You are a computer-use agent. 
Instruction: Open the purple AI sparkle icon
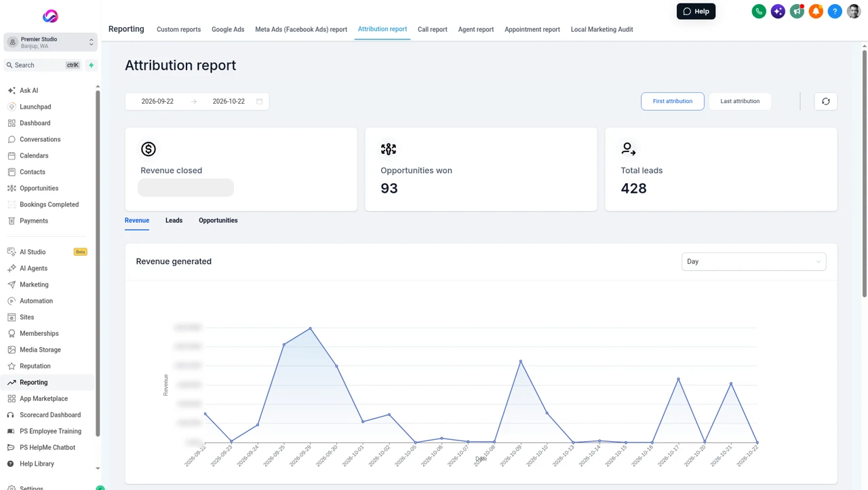pos(778,12)
